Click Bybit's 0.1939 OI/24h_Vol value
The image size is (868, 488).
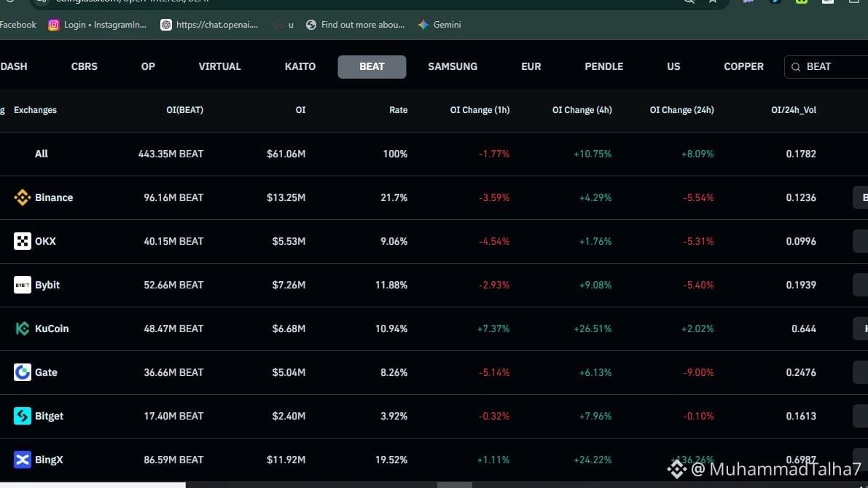coord(800,285)
